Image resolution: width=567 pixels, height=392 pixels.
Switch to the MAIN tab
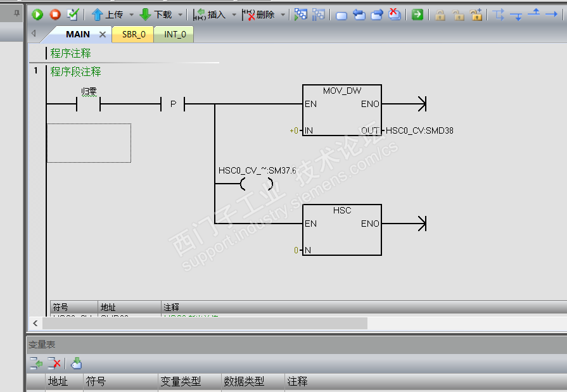pos(78,34)
